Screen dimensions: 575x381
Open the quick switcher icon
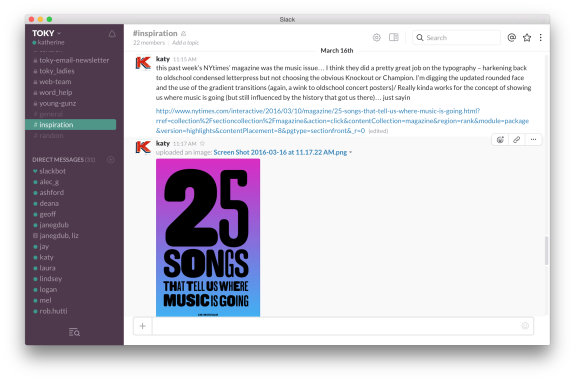pyautogui.click(x=74, y=332)
